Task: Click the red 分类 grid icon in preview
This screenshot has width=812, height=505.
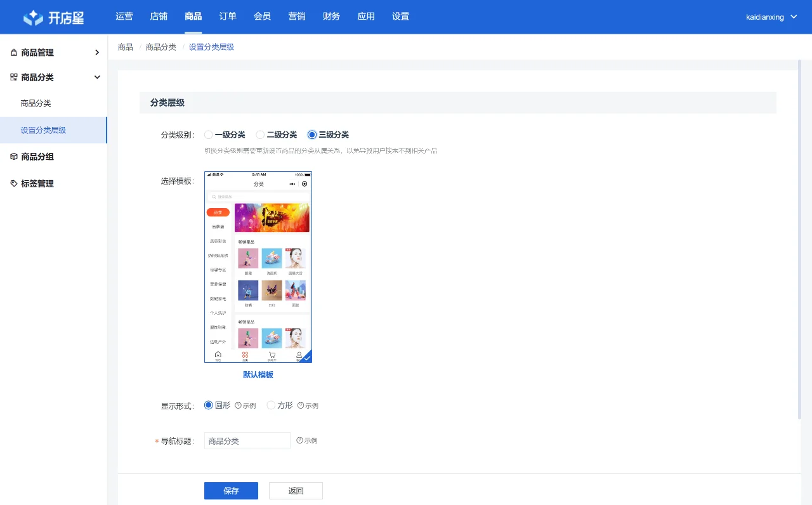Action: coord(245,355)
